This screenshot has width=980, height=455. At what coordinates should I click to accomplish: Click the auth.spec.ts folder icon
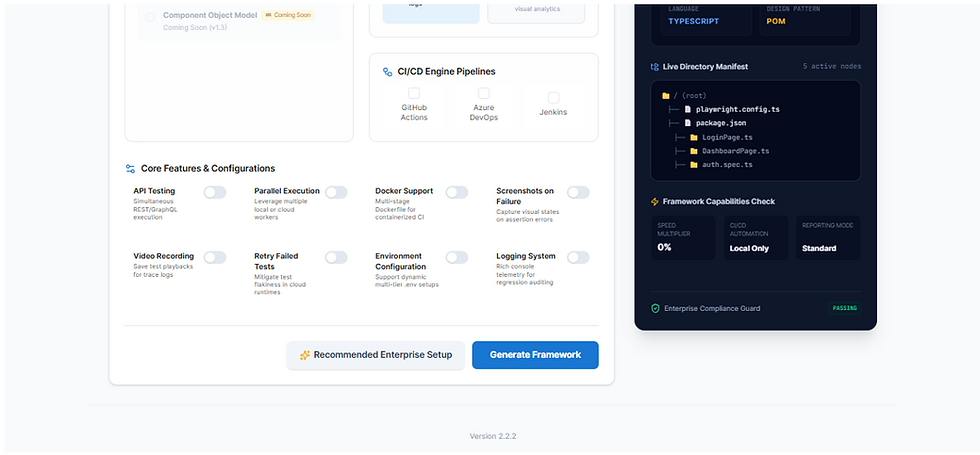click(694, 165)
